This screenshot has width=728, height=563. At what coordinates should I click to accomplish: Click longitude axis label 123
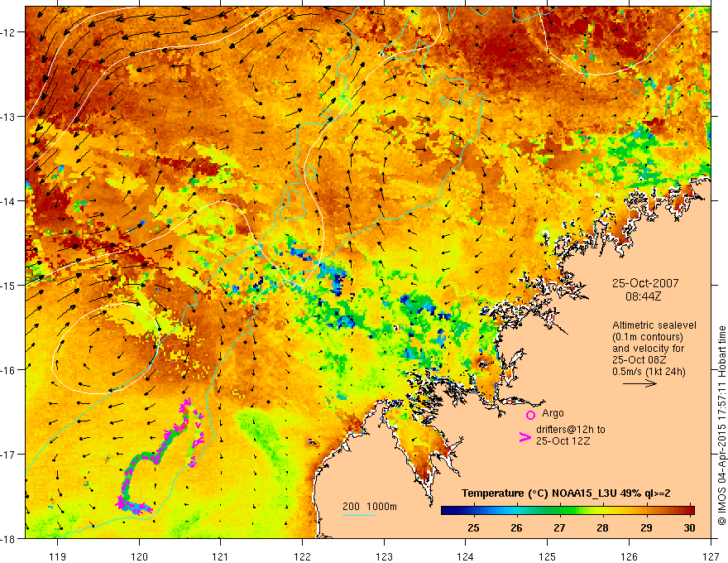click(384, 557)
